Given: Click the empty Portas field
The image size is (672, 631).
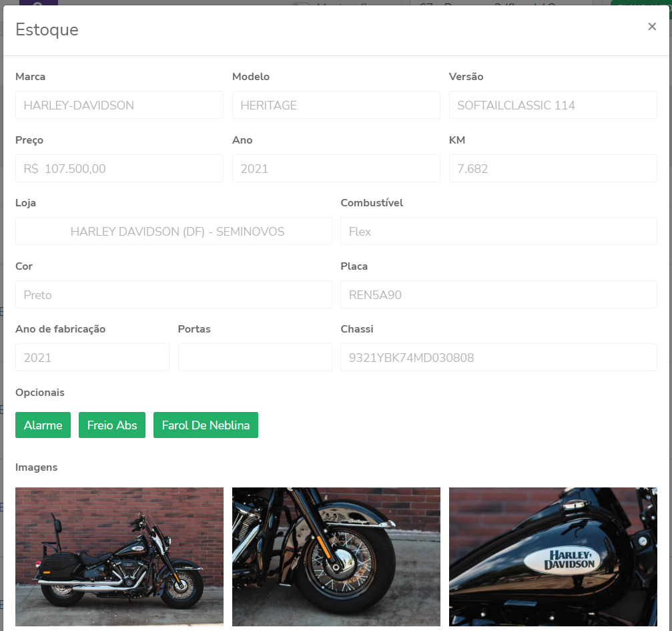Looking at the screenshot, I should click(x=255, y=357).
